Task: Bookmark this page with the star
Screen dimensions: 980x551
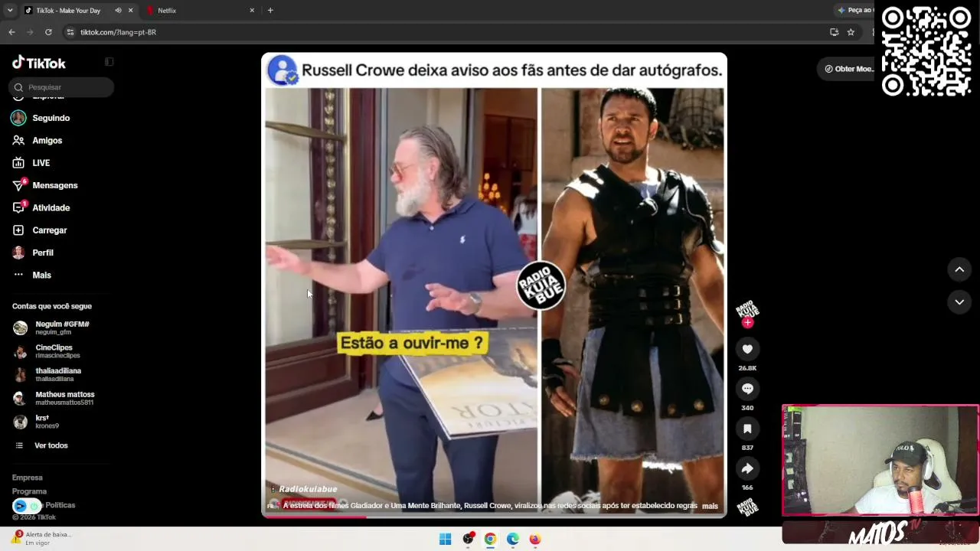Action: click(x=851, y=32)
